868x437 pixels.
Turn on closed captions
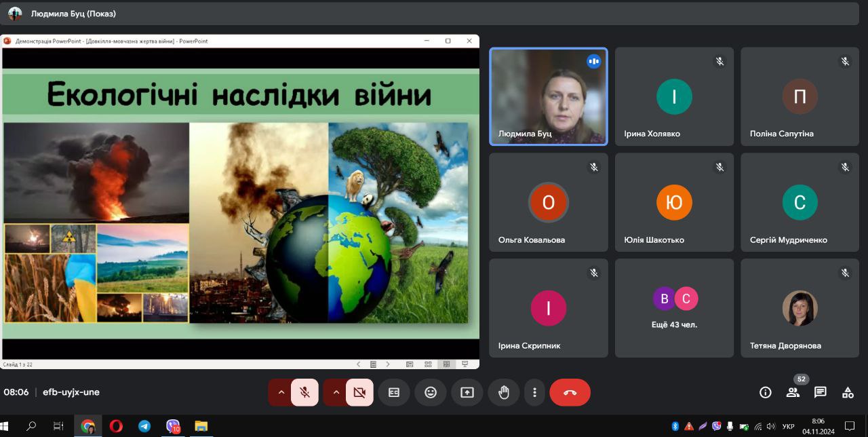pyautogui.click(x=394, y=392)
